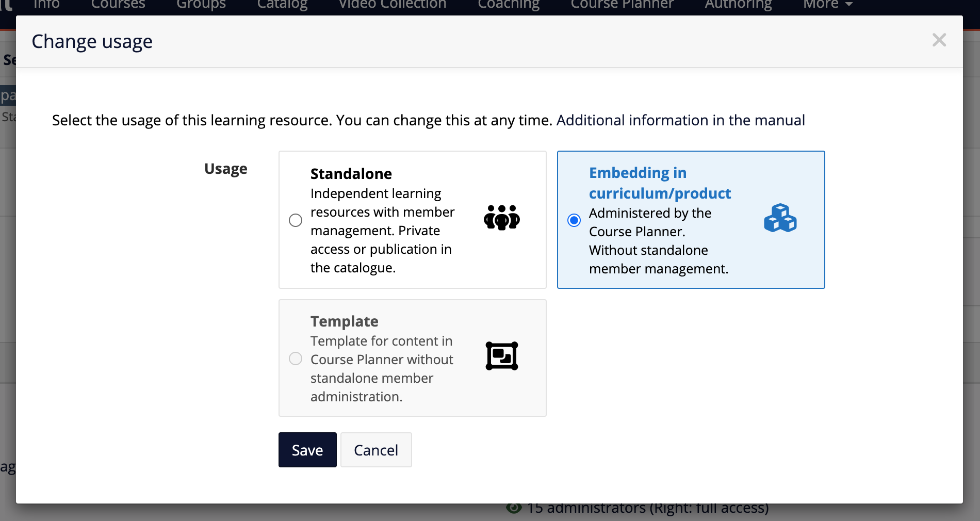
Task: Open the Additional information in the manual link
Action: [x=681, y=120]
